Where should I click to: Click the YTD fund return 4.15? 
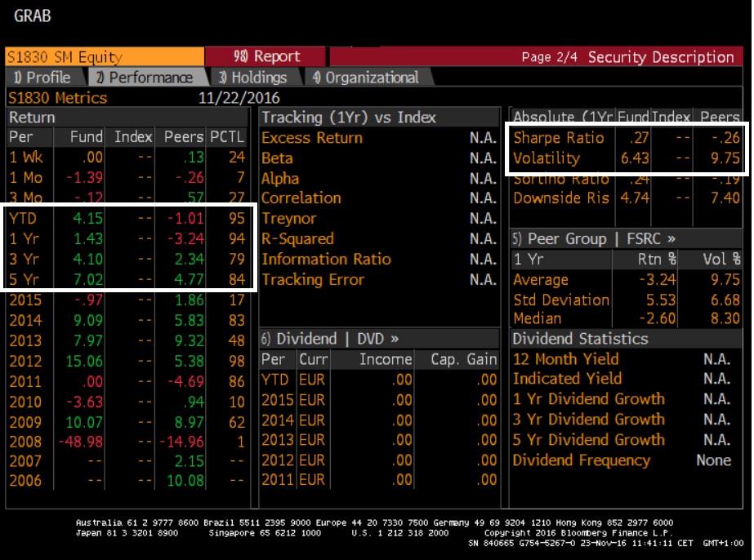click(88, 218)
